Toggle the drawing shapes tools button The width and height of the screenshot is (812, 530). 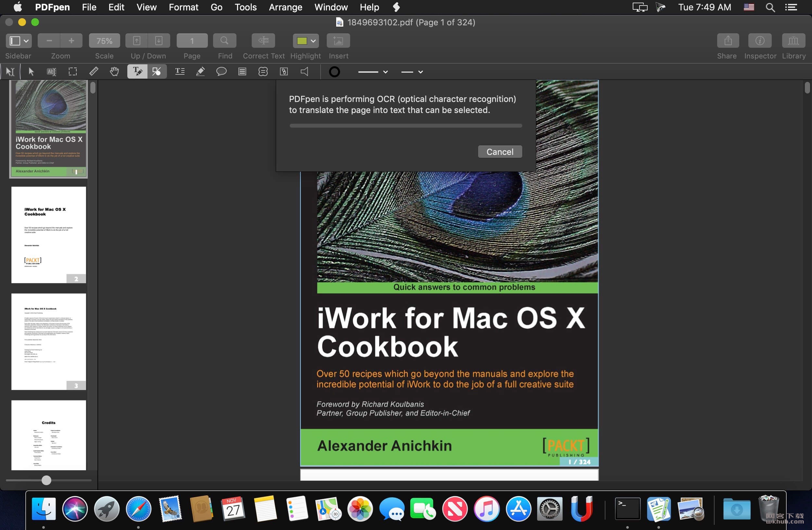(157, 72)
